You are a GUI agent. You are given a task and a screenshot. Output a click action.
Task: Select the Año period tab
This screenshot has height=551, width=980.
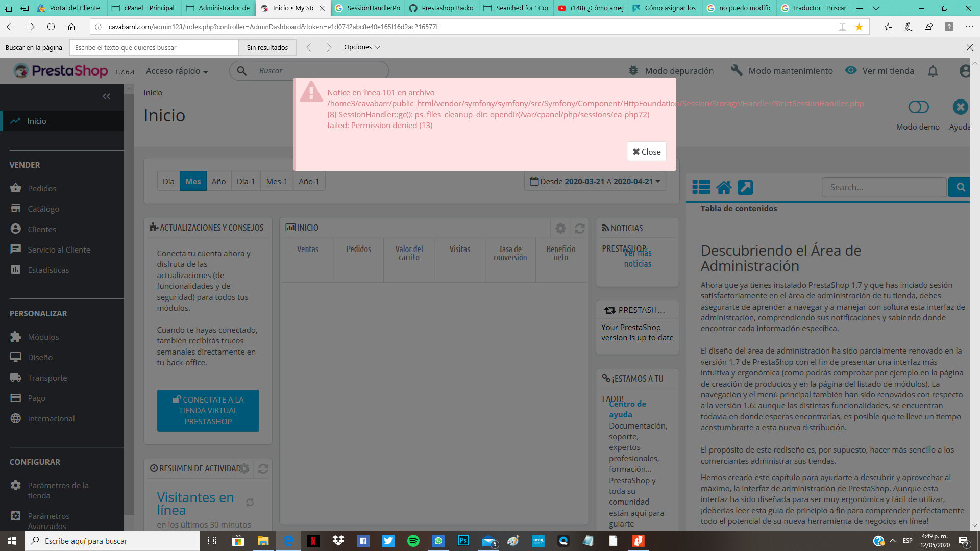click(x=218, y=181)
